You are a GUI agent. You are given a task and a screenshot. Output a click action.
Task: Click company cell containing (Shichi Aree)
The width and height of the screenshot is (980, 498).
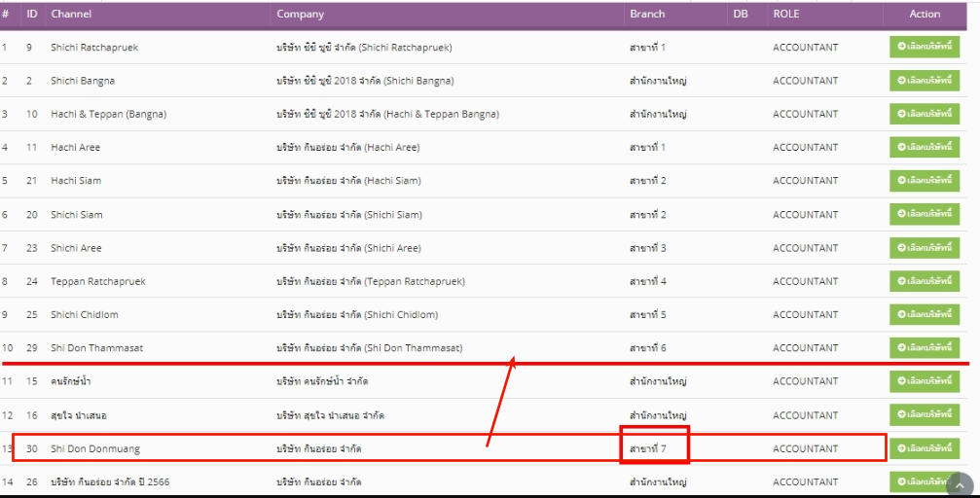348,247
